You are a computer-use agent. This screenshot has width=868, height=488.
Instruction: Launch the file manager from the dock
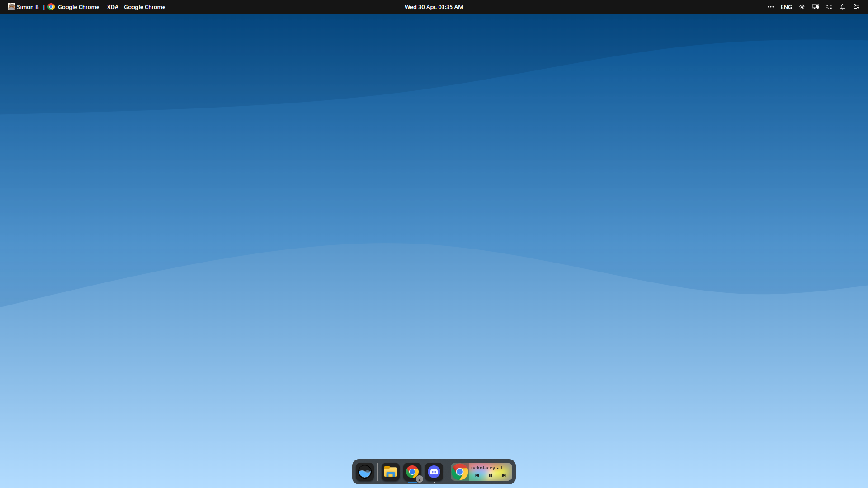[x=391, y=472]
